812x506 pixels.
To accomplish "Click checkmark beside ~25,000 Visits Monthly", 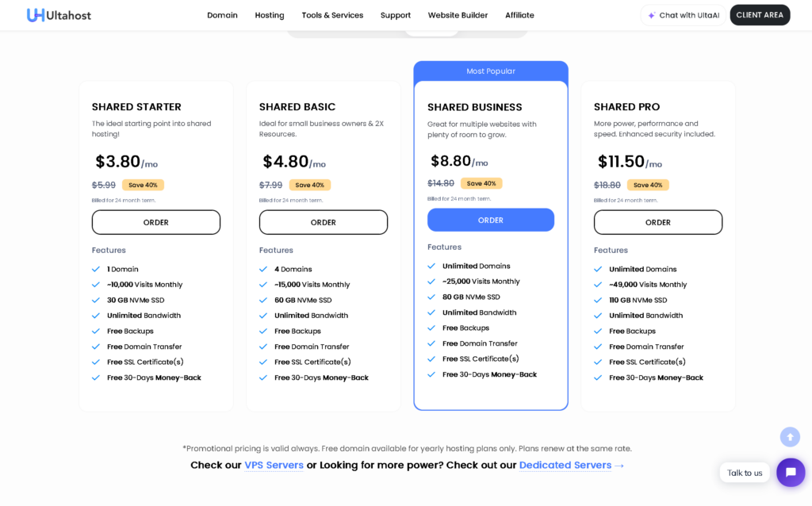I will click(x=431, y=282).
